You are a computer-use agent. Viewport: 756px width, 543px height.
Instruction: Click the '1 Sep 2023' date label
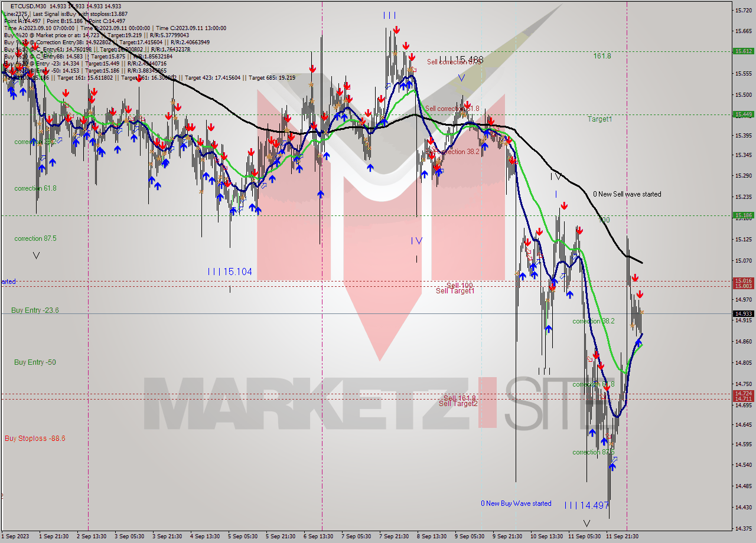tap(15, 537)
